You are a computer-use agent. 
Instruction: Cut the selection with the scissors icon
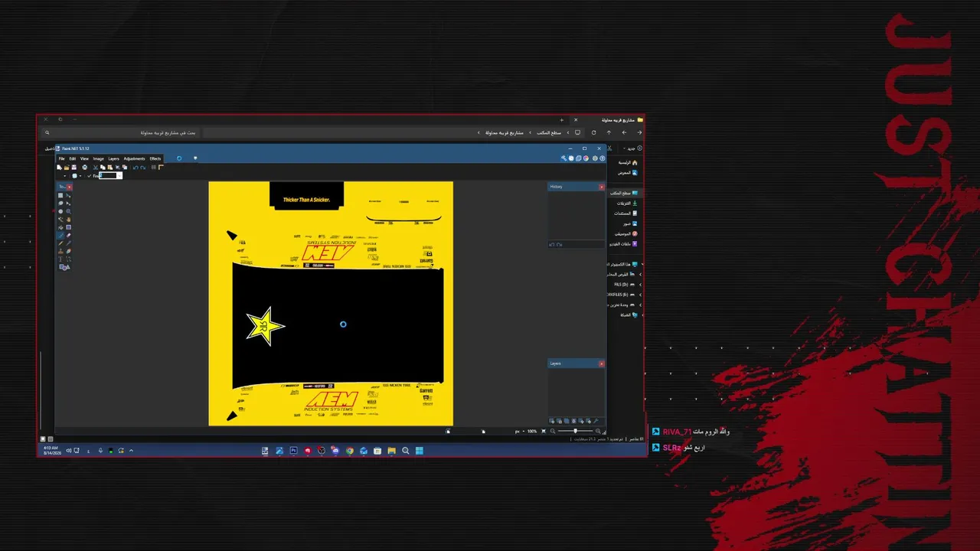coord(96,167)
